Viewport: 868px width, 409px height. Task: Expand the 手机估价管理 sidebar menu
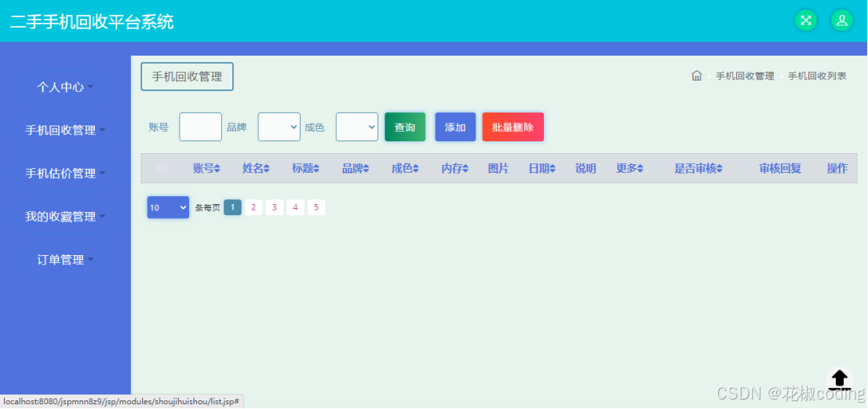click(65, 173)
